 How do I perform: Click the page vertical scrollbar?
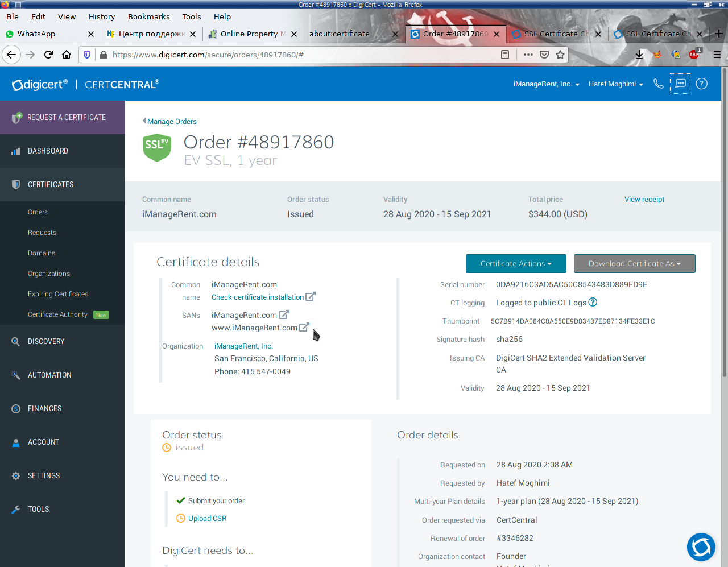(x=725, y=222)
